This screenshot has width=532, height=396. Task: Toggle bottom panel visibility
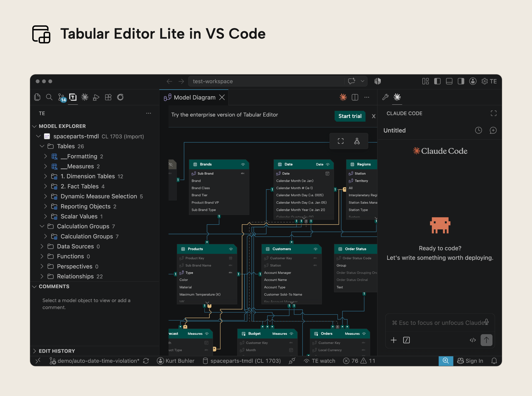coord(449,81)
